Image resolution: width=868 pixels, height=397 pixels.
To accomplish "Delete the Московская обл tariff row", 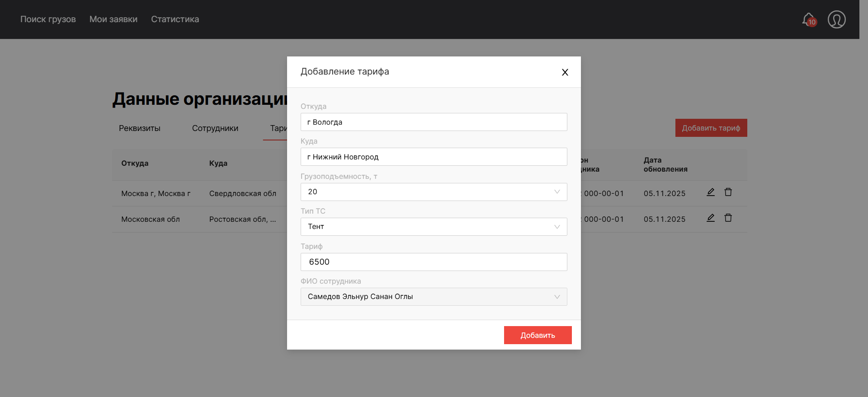I will tap(728, 218).
